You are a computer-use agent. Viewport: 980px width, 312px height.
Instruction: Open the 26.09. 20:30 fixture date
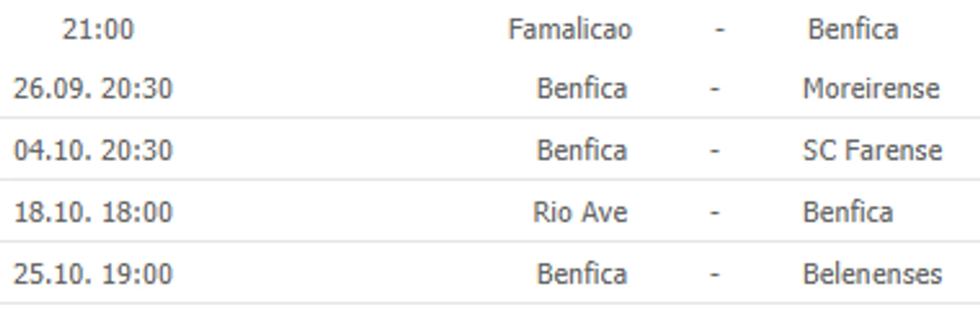[93, 89]
